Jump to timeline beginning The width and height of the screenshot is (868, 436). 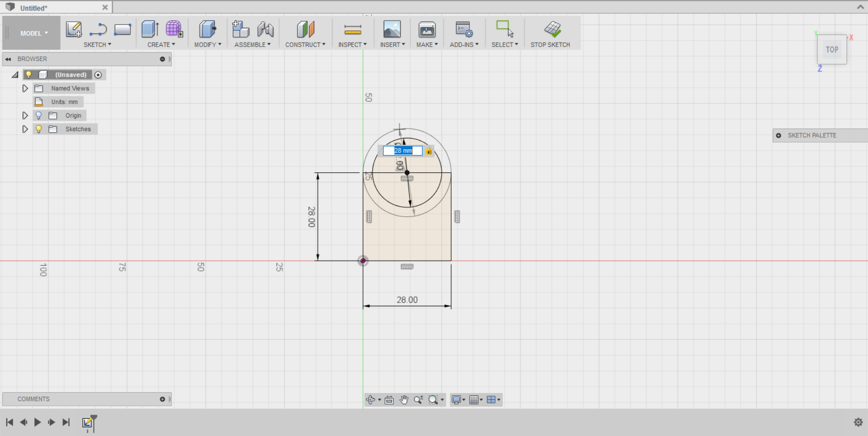point(9,422)
